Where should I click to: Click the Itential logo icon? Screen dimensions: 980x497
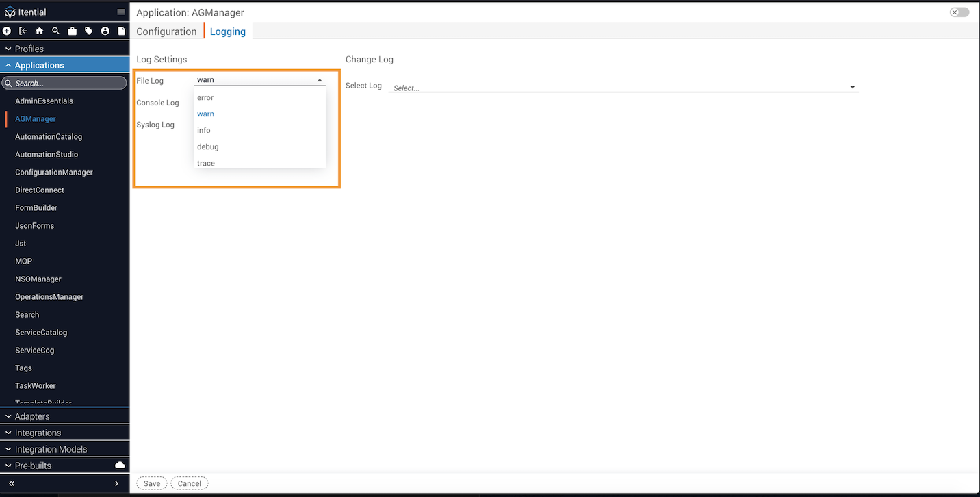point(10,12)
